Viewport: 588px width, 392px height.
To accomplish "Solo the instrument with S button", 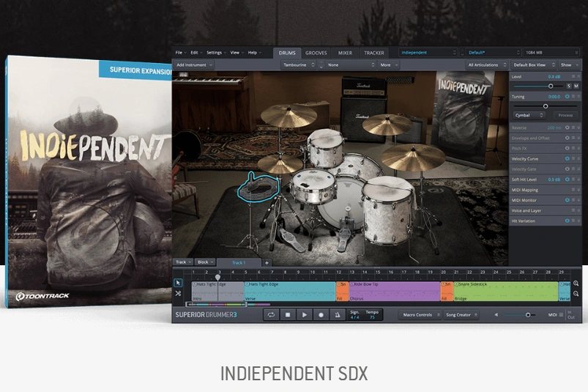I will (569, 86).
